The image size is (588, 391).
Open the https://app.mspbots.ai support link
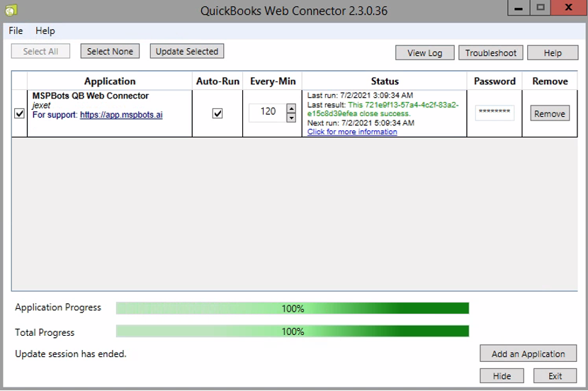[121, 115]
